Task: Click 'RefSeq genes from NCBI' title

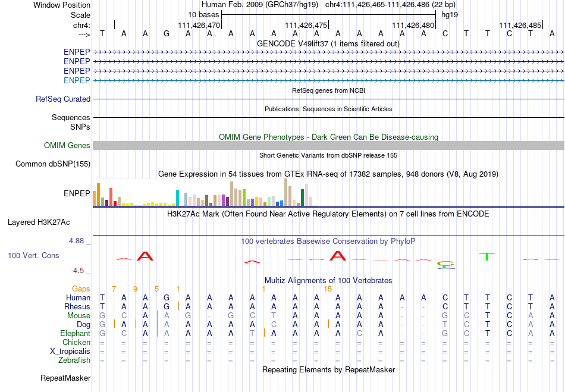Action: pyautogui.click(x=328, y=90)
